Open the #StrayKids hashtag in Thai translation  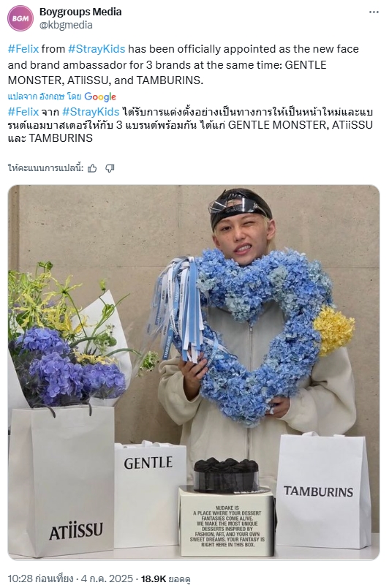pos(91,112)
